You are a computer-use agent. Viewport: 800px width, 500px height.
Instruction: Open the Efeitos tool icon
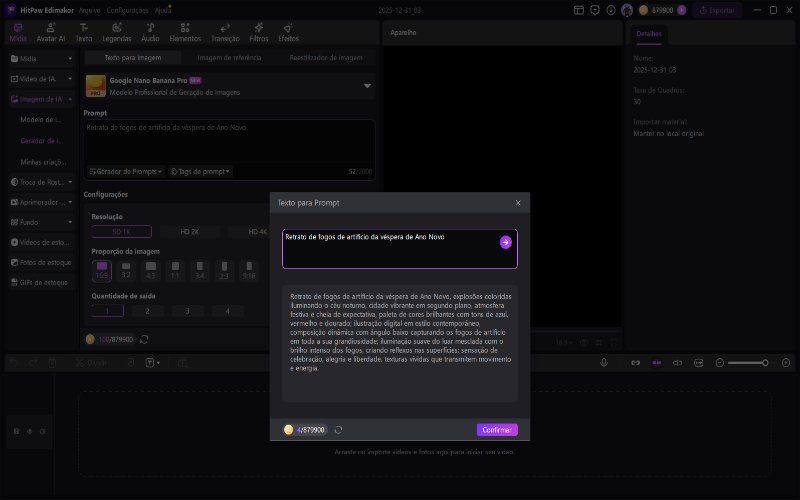click(288, 32)
